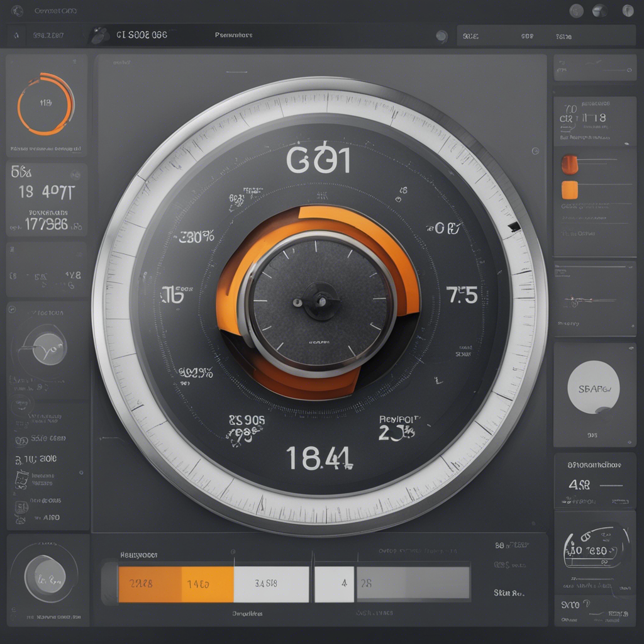Screen dimensions: 644x644
Task: Select the 'Pewnrbrs' tab in the top bar
Action: click(x=233, y=36)
